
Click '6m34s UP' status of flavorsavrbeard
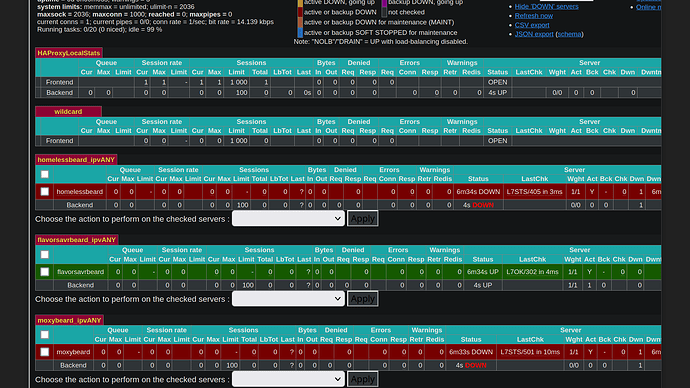click(x=483, y=271)
